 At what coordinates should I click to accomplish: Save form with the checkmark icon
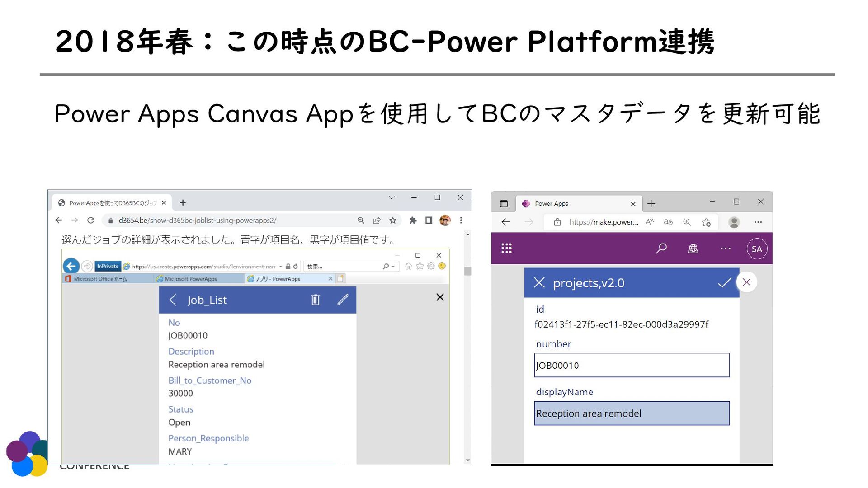(x=725, y=283)
